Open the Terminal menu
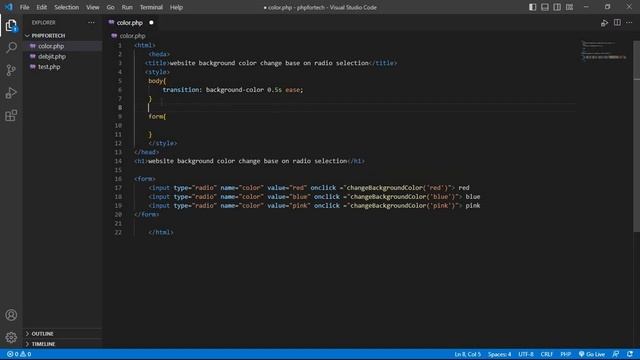The image size is (640, 360). point(151,7)
